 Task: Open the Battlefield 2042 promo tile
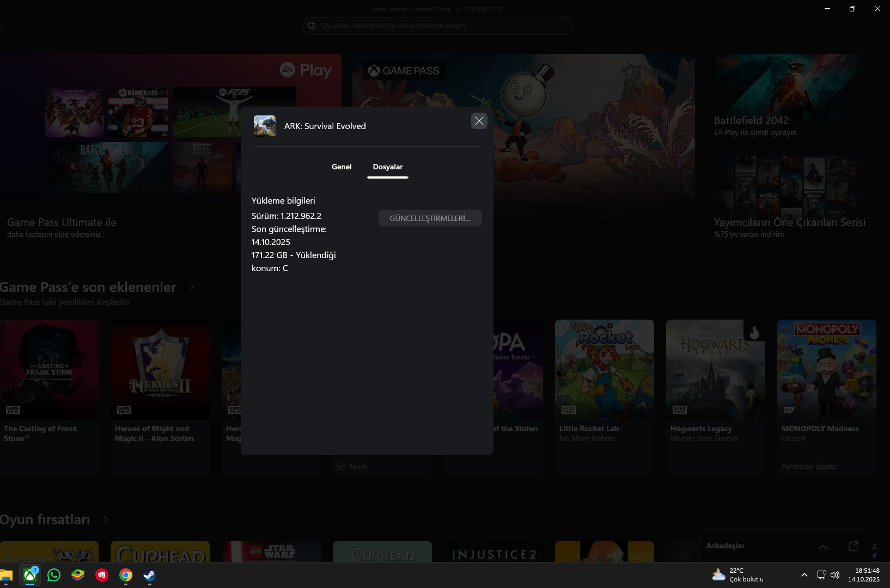(x=792, y=96)
